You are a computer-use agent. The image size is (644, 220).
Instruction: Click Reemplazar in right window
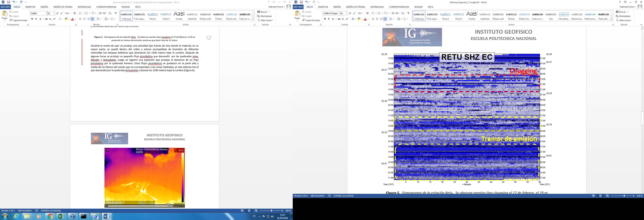(x=623, y=16)
